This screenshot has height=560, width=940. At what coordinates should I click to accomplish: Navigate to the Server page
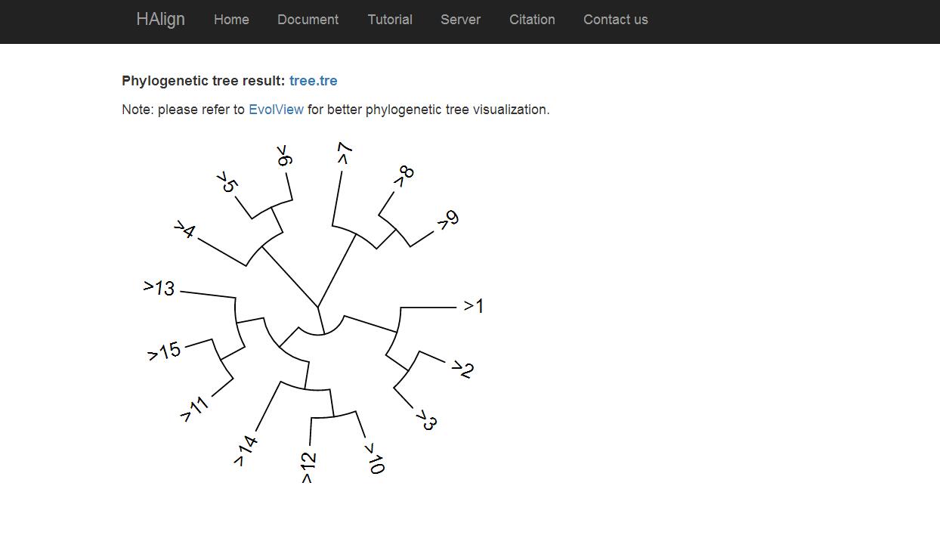[x=460, y=20]
